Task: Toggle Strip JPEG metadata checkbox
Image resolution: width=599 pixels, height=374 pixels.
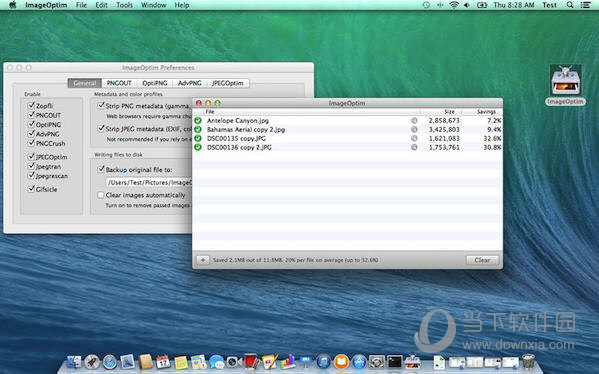Action: 101,128
